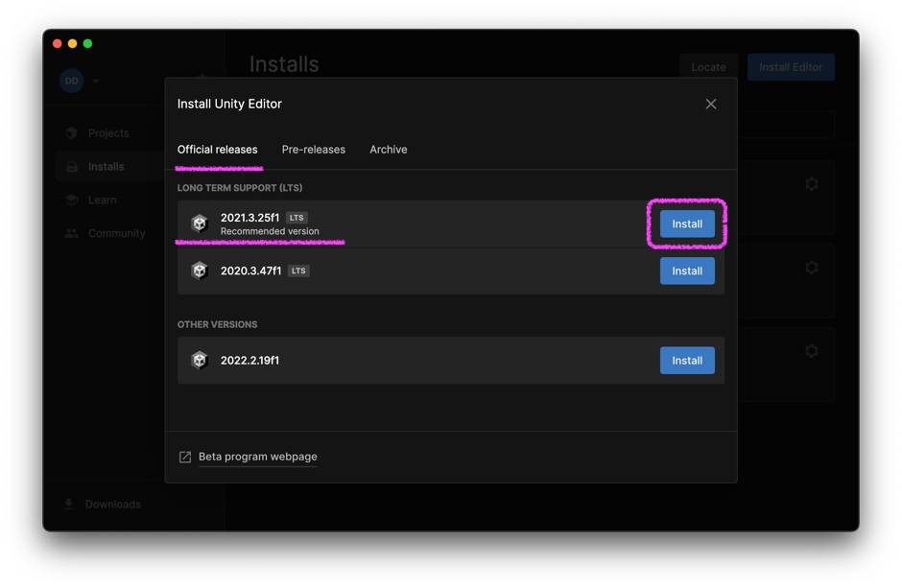Install the recommended 2021.3.25f1 version
The image size is (902, 588).
point(687,223)
